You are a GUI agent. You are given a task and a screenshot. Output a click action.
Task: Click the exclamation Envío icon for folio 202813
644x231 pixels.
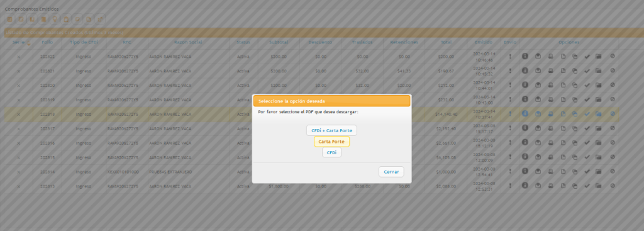tap(510, 186)
